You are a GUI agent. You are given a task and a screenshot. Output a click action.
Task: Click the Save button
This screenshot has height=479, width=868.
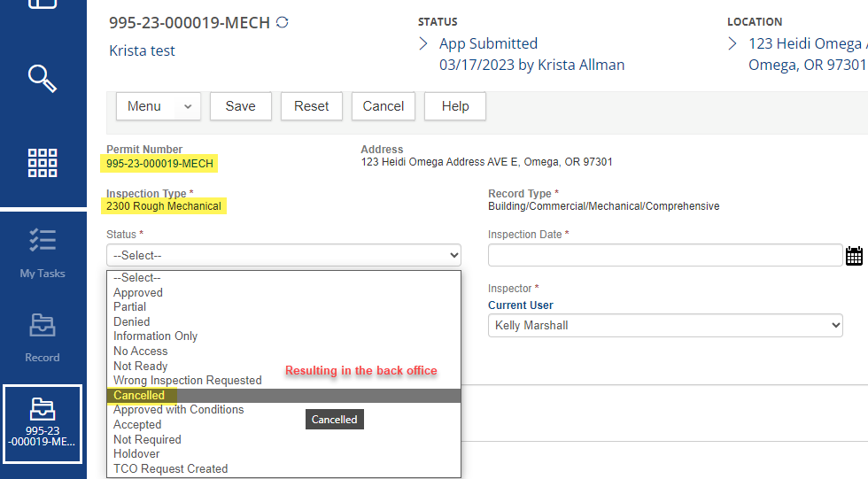click(x=240, y=106)
